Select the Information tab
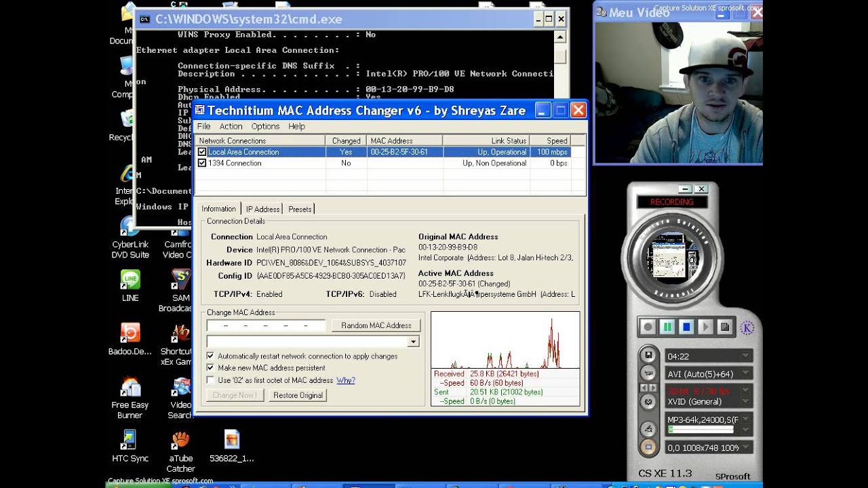 (219, 209)
